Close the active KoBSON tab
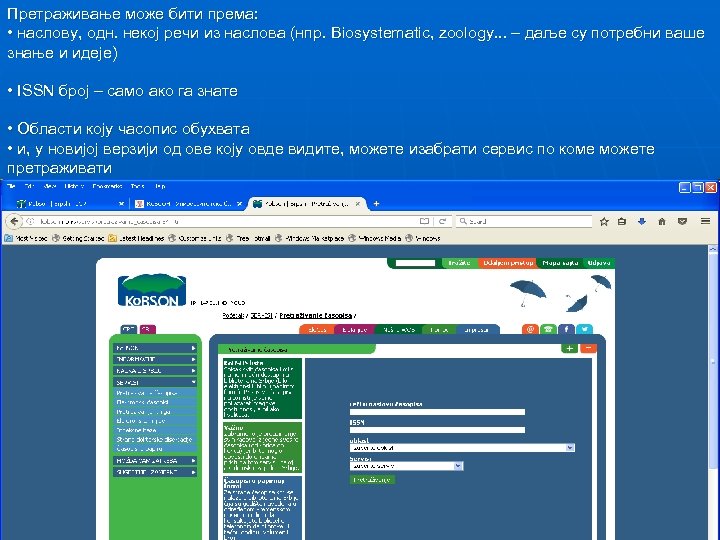 [358, 203]
